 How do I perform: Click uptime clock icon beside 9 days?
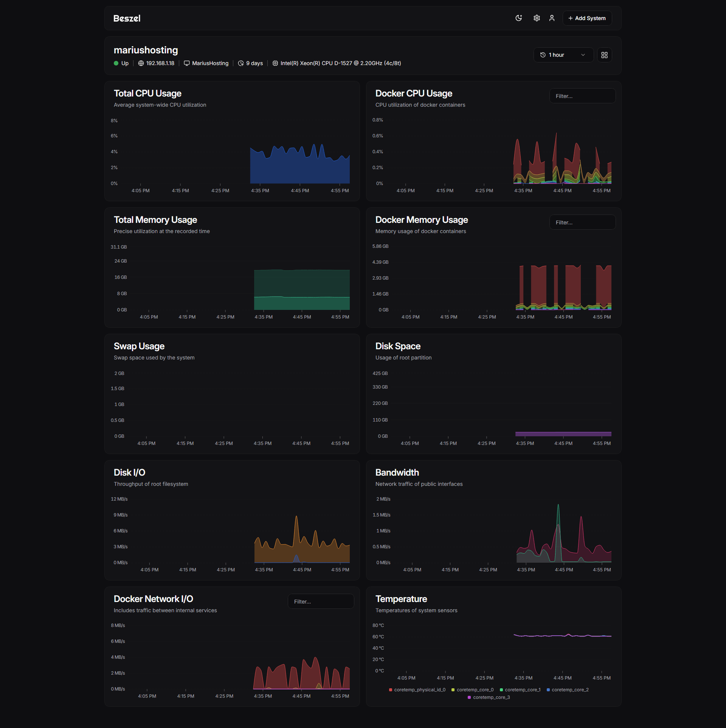point(241,63)
